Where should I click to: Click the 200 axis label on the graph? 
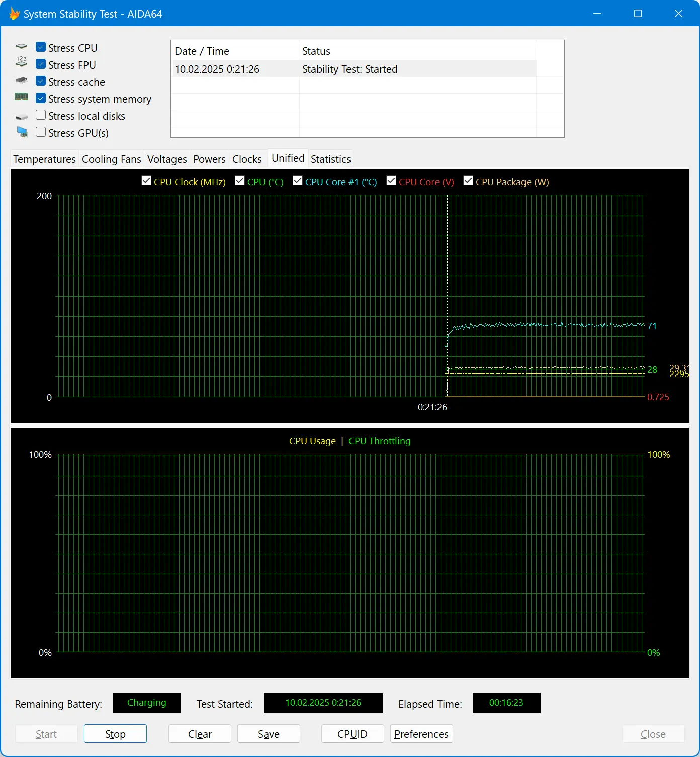click(44, 196)
